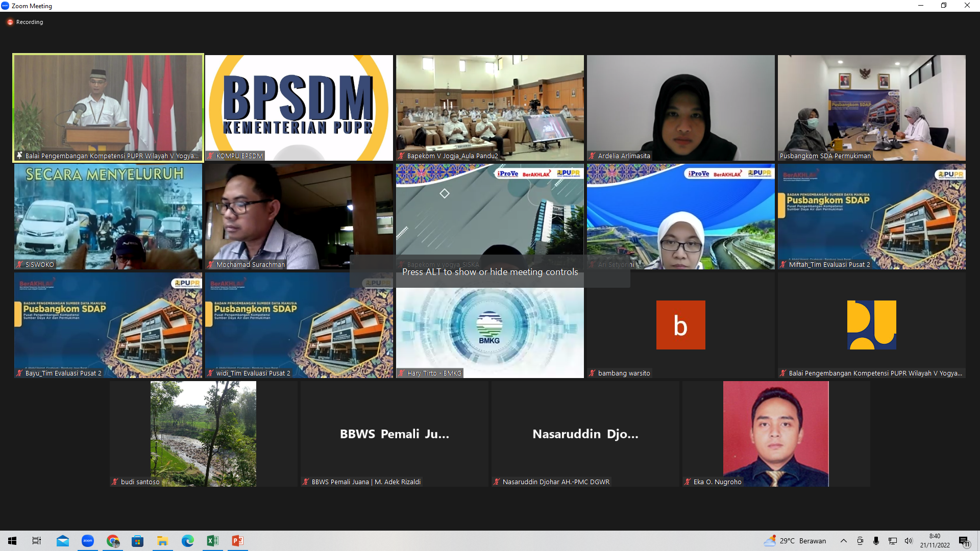This screenshot has width=980, height=551.
Task: Click muted mic icon beside Miftah_Tim Evaluasi
Action: click(783, 264)
